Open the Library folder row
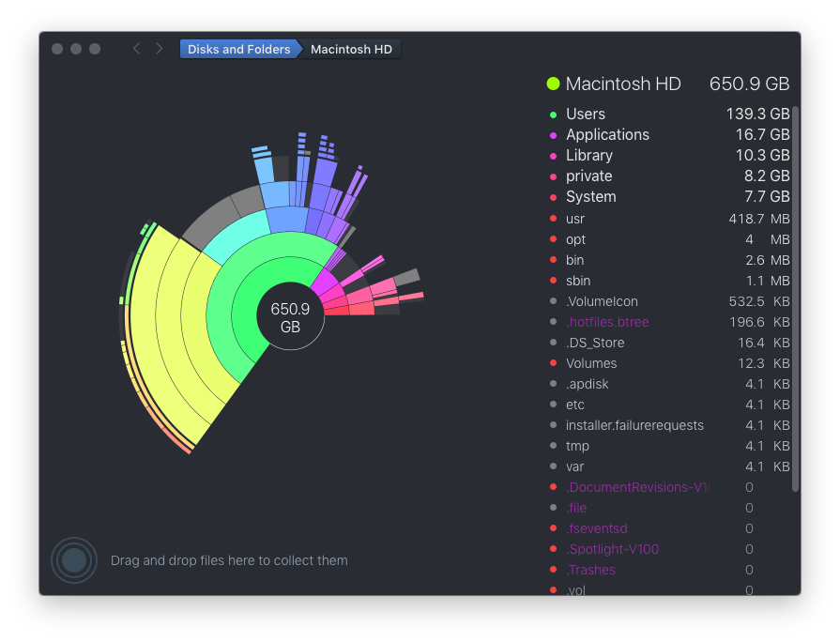Screen dimensions: 840x642 (668, 156)
